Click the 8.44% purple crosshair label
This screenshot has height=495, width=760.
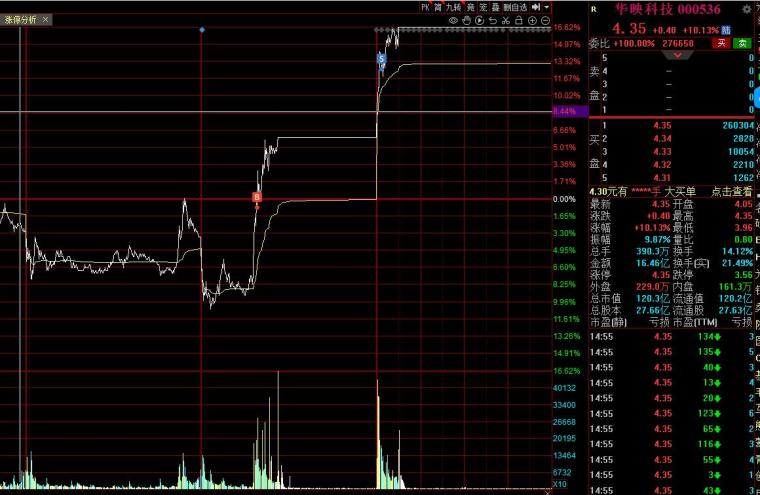point(570,112)
